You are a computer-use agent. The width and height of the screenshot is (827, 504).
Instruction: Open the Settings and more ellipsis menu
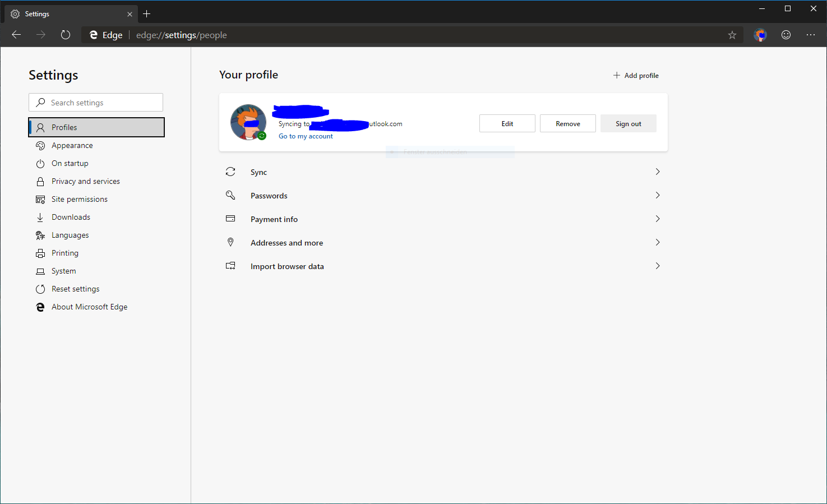811,35
